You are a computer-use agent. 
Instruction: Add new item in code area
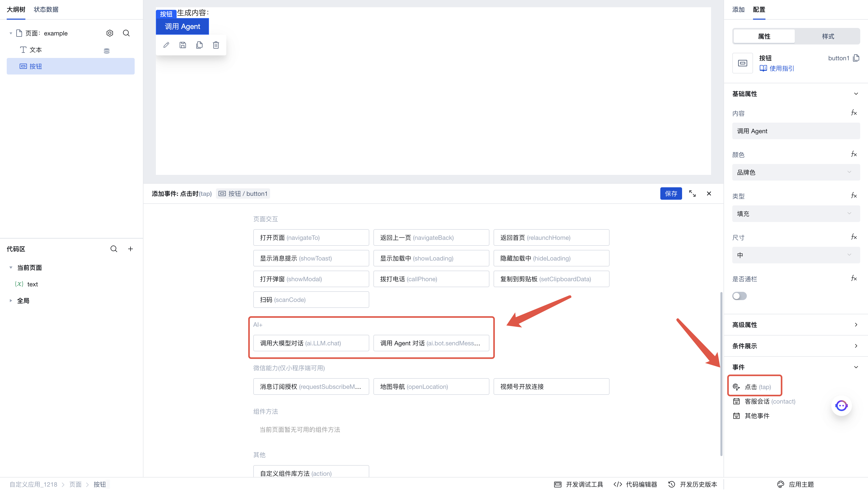tap(131, 249)
